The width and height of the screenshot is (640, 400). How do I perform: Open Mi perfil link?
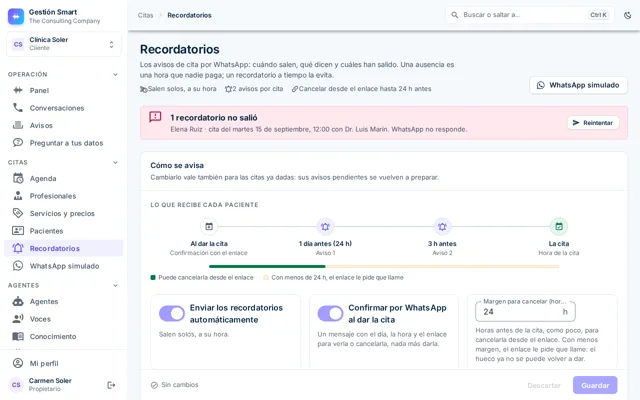click(63, 363)
